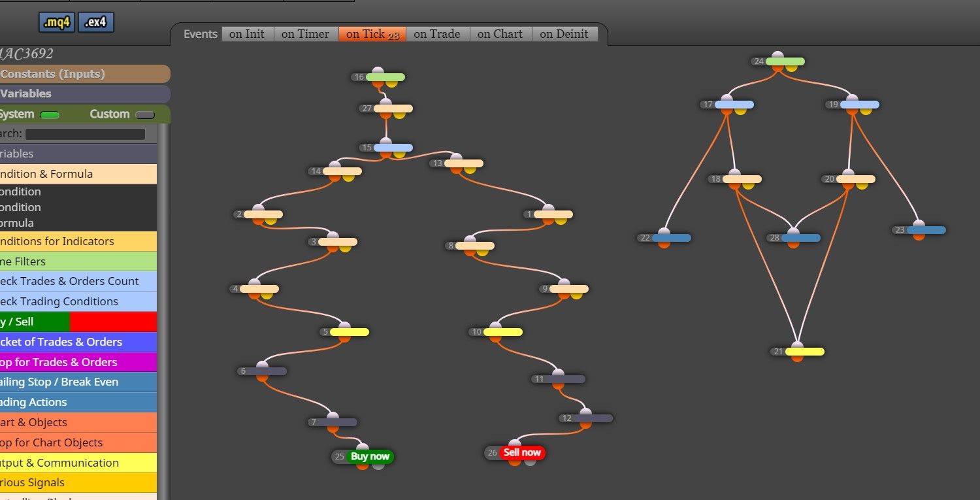The image size is (980, 500).
Task: Select the on Tick event tab
Action: 372,34
